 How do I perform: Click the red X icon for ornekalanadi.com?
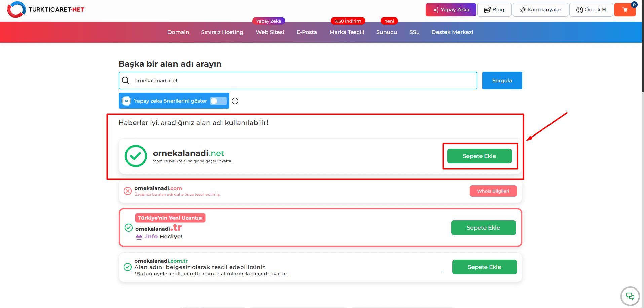tap(128, 191)
